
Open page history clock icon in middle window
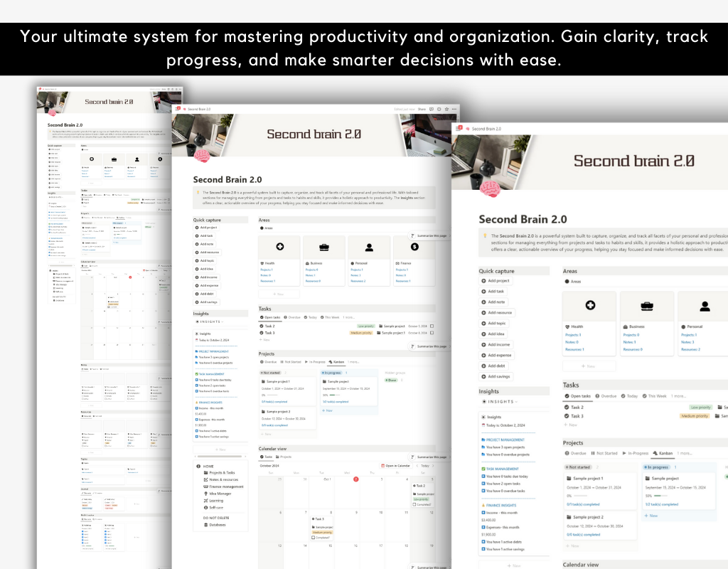point(439,109)
